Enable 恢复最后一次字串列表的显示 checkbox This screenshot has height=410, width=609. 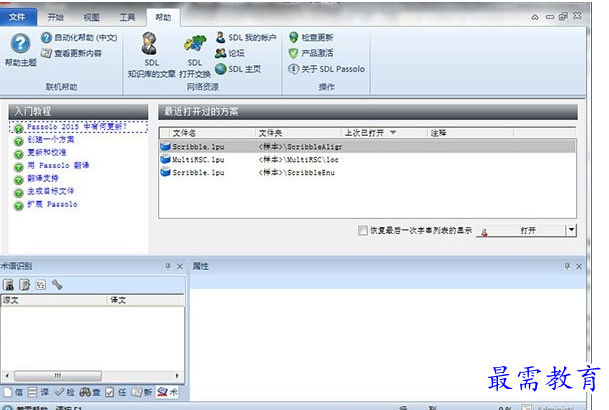pyautogui.click(x=362, y=231)
